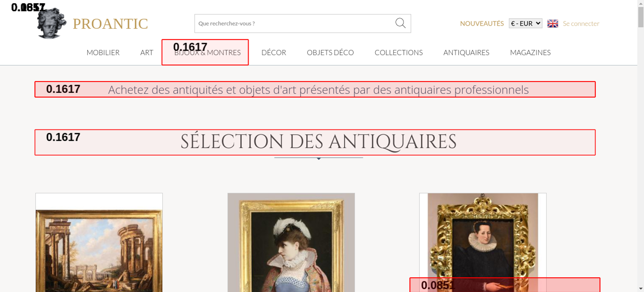644x292 pixels.
Task: Open the BIJOUX & MONTRES category
Action: click(207, 53)
